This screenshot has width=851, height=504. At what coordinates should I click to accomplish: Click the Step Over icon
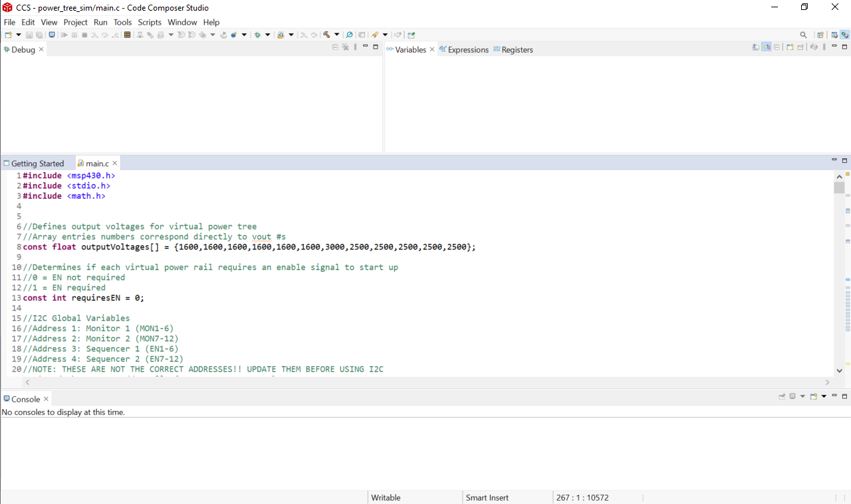104,34
